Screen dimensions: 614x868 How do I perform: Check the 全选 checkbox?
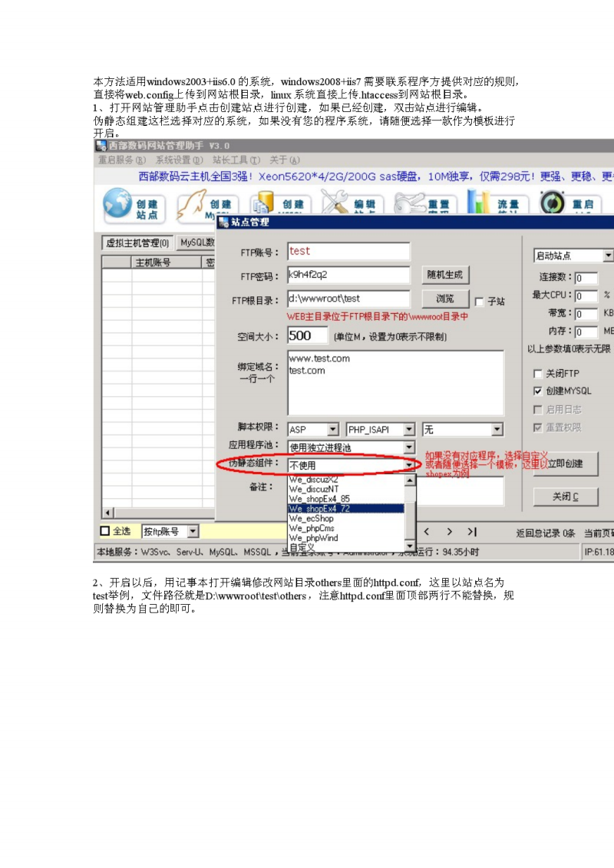pos(104,531)
